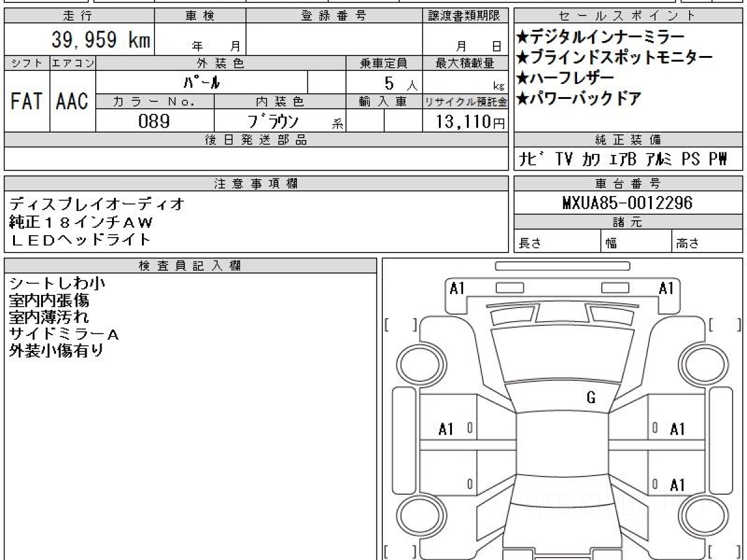
Task: Select the AAC air conditioner value
Action: pos(73,101)
